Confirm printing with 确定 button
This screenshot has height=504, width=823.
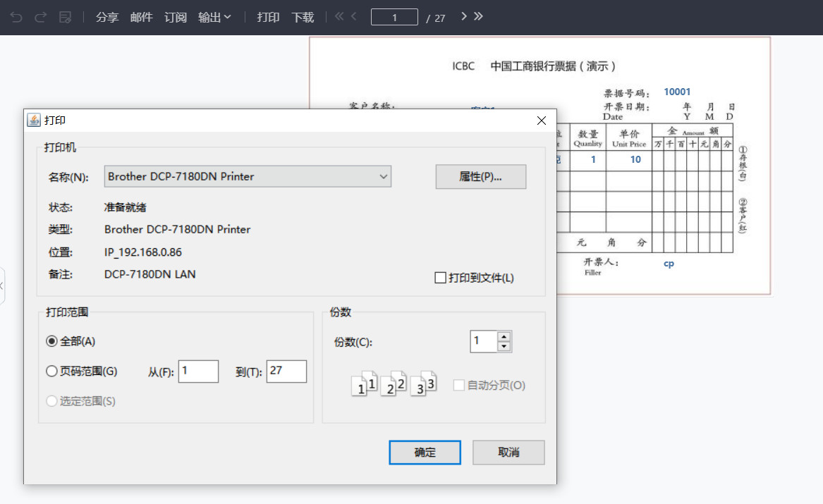click(x=425, y=452)
